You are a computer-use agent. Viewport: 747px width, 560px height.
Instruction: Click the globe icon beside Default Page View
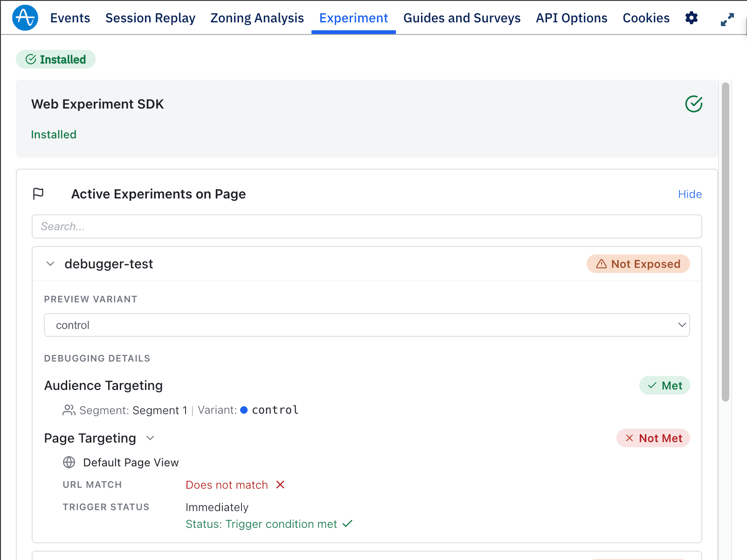pos(69,462)
